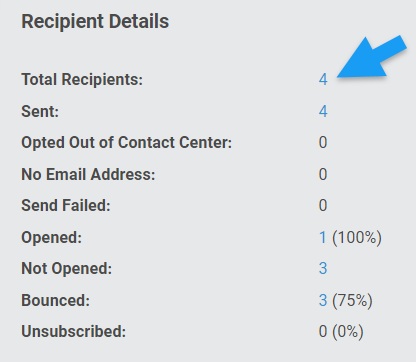The image size is (416, 362).
Task: Click the Total Recipients label
Action: click(82, 80)
